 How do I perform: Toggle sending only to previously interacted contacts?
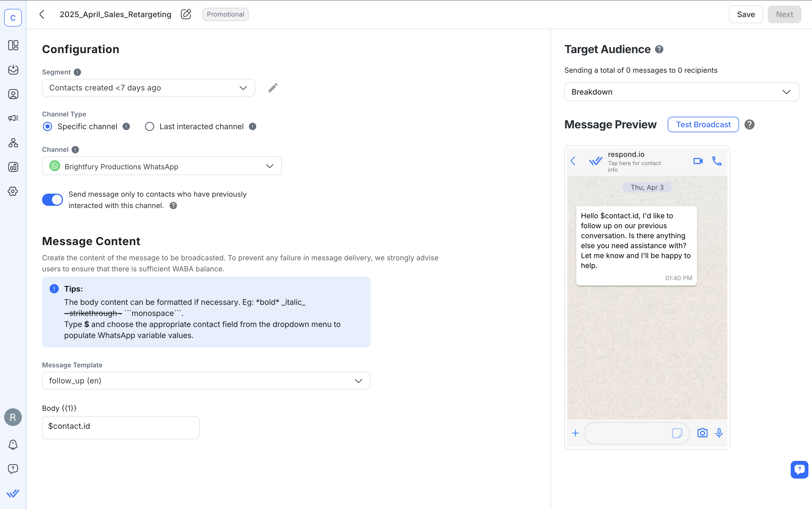pyautogui.click(x=53, y=200)
